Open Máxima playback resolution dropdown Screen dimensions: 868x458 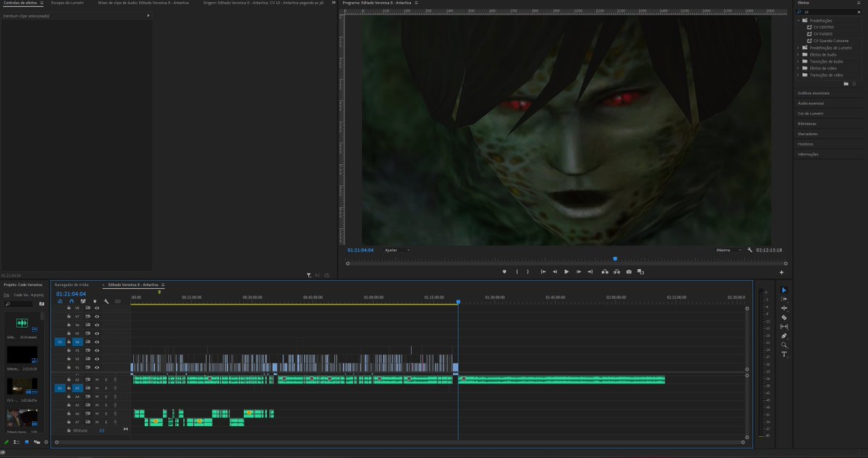tap(728, 250)
